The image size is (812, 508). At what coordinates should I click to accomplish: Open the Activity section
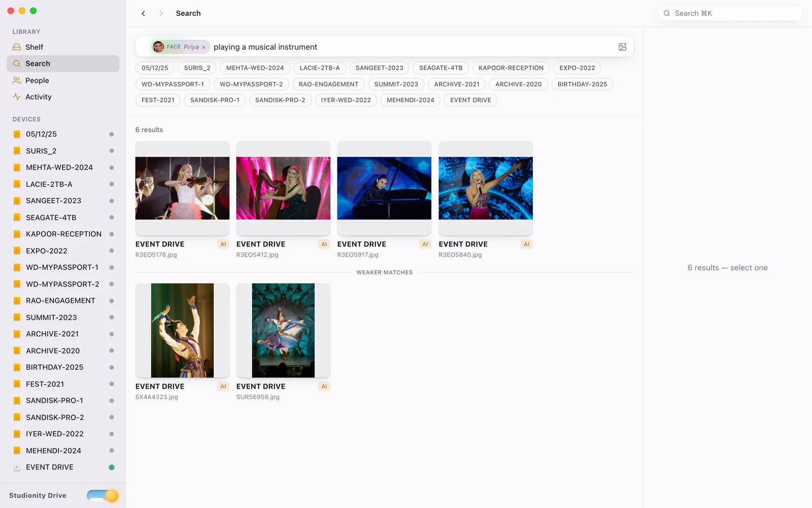(x=63, y=97)
